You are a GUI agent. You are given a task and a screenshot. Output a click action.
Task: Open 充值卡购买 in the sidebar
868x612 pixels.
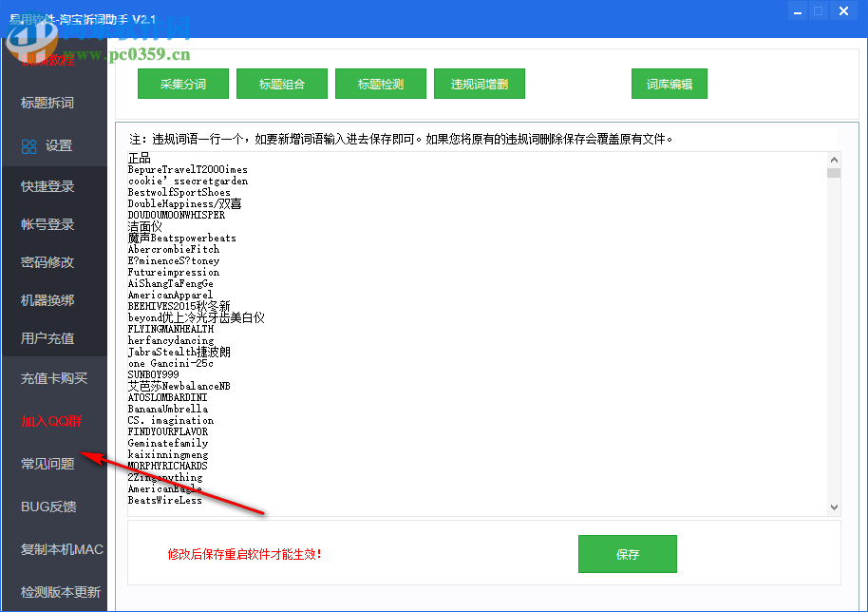tap(54, 379)
